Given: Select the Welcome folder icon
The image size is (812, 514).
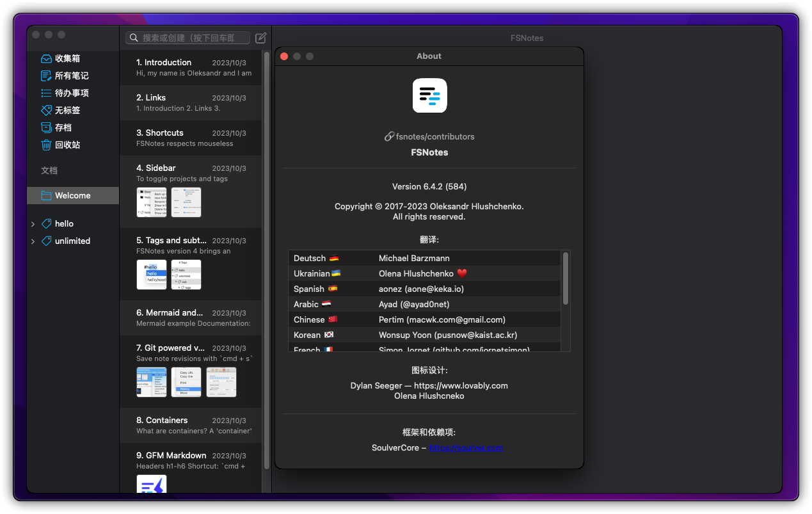Looking at the screenshot, I should tap(46, 195).
